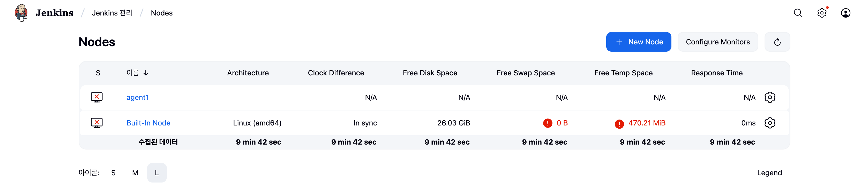Open the user account profile icon
This screenshot has height=190, width=868.
845,13
